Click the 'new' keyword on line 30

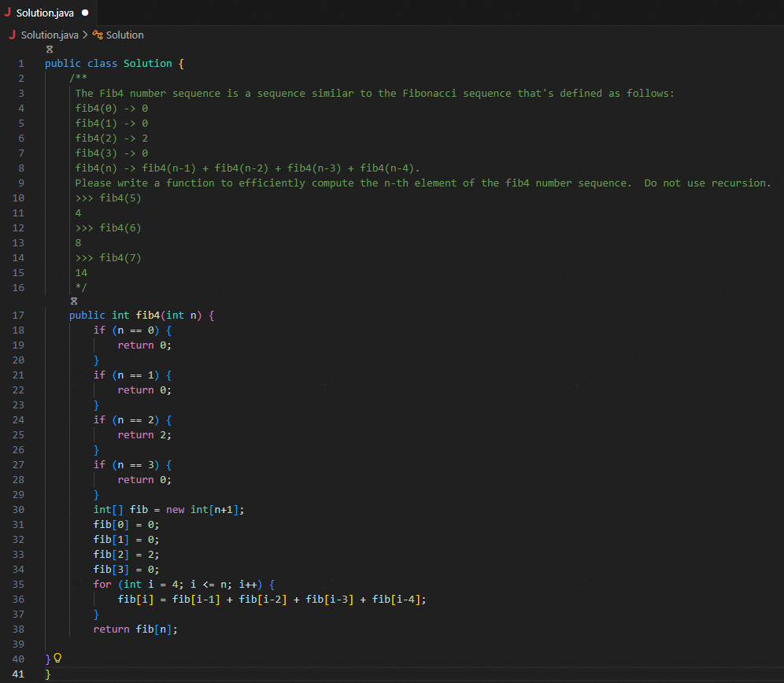175,510
